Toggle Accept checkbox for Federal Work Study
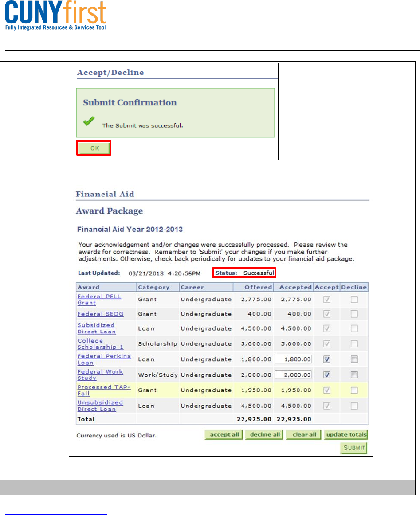 [x=327, y=375]
